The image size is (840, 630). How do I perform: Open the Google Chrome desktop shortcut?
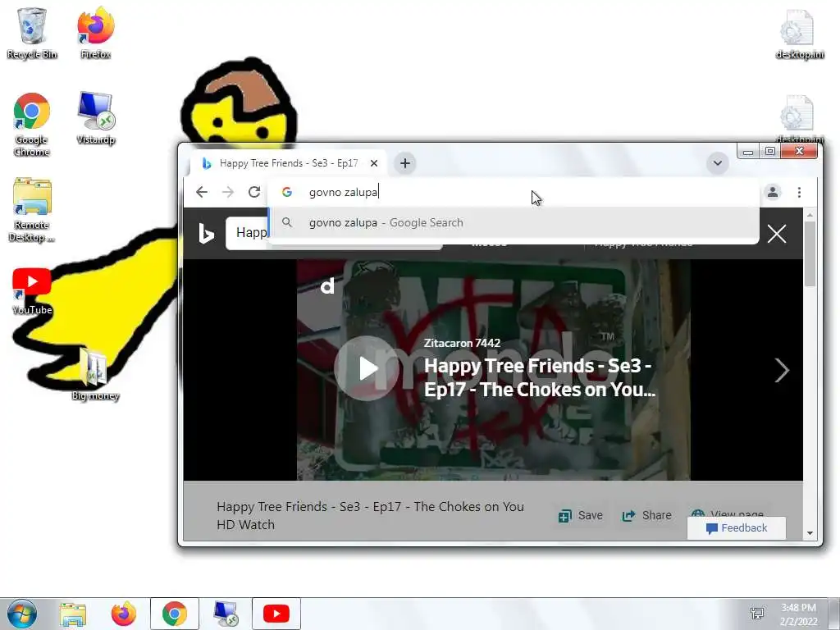coord(32,125)
